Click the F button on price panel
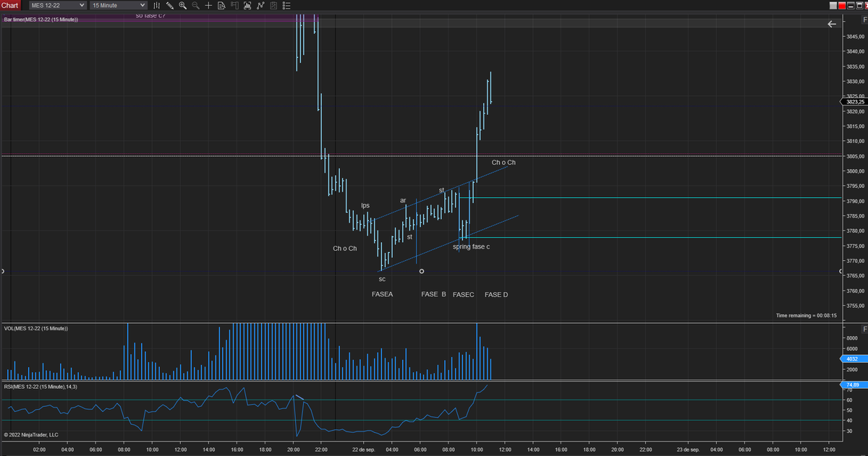The width and height of the screenshot is (868, 456). click(x=865, y=20)
